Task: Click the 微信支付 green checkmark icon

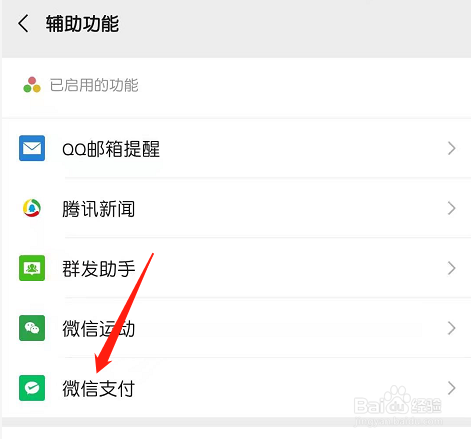Action: [x=32, y=388]
